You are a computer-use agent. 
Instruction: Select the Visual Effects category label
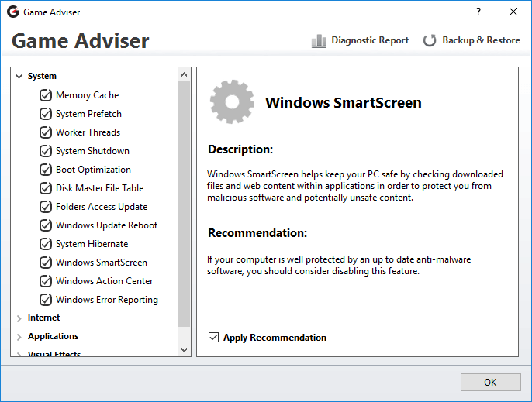click(x=54, y=354)
